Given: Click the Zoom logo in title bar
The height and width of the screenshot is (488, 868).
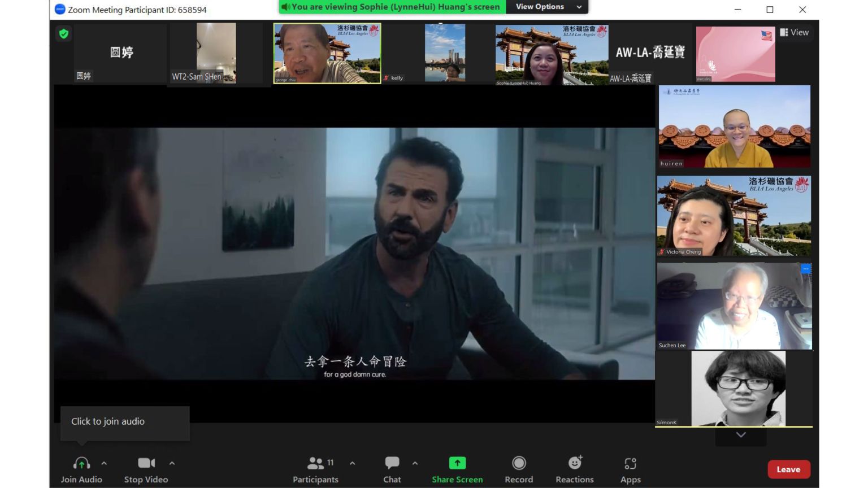Looking at the screenshot, I should pyautogui.click(x=60, y=9).
